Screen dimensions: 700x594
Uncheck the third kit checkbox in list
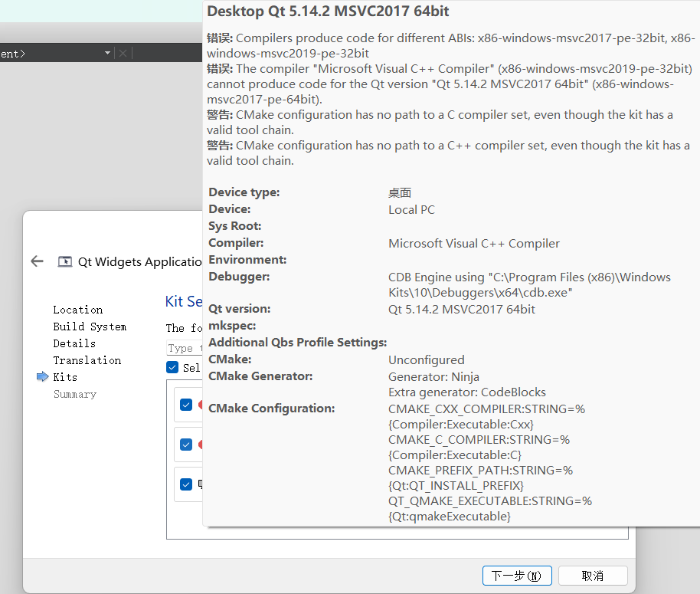pyautogui.click(x=186, y=484)
